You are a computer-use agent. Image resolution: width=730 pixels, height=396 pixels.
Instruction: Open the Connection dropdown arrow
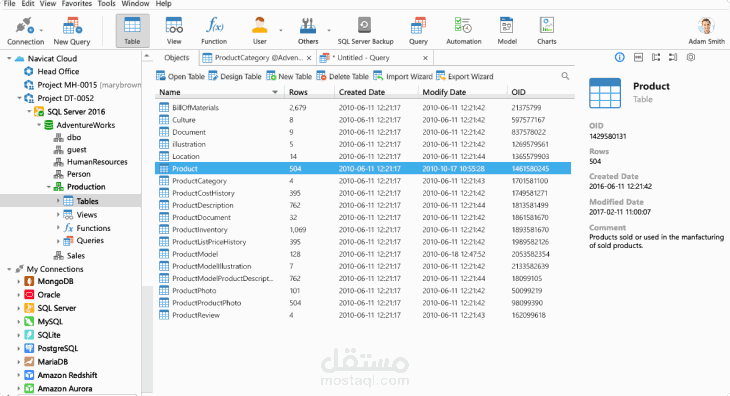point(41,30)
